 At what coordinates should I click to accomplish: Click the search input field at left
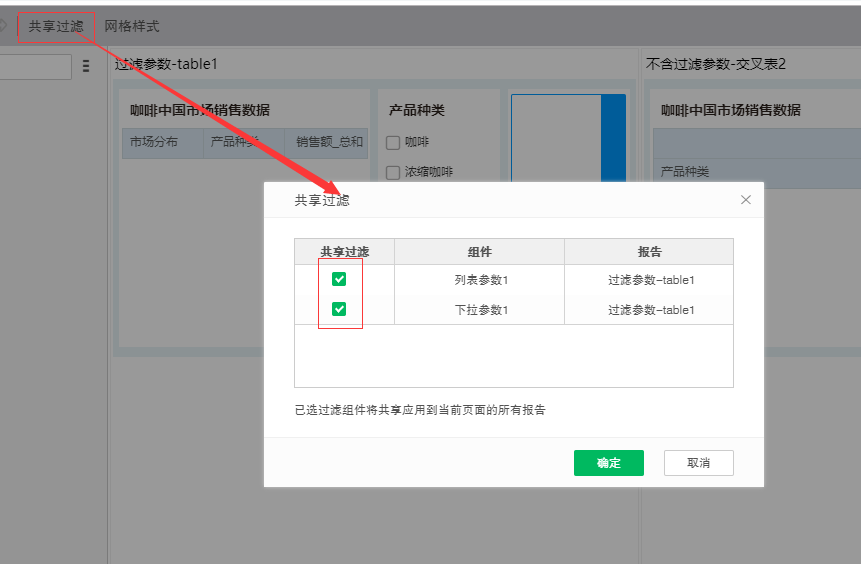35,66
